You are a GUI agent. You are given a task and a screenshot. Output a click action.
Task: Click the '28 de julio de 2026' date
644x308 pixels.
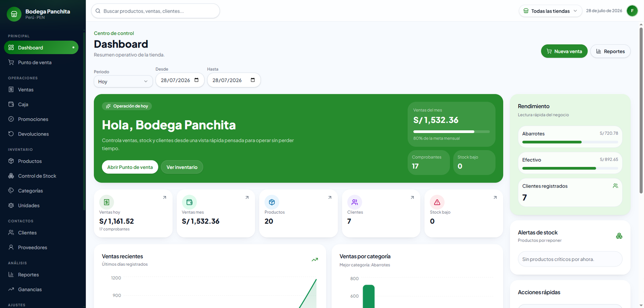pos(604,11)
